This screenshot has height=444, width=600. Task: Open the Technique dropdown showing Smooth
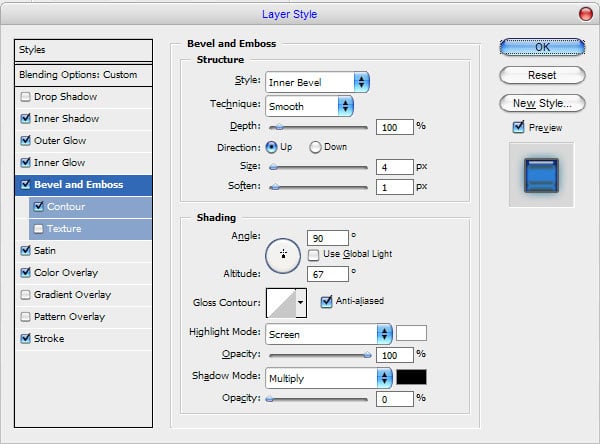[x=309, y=105]
